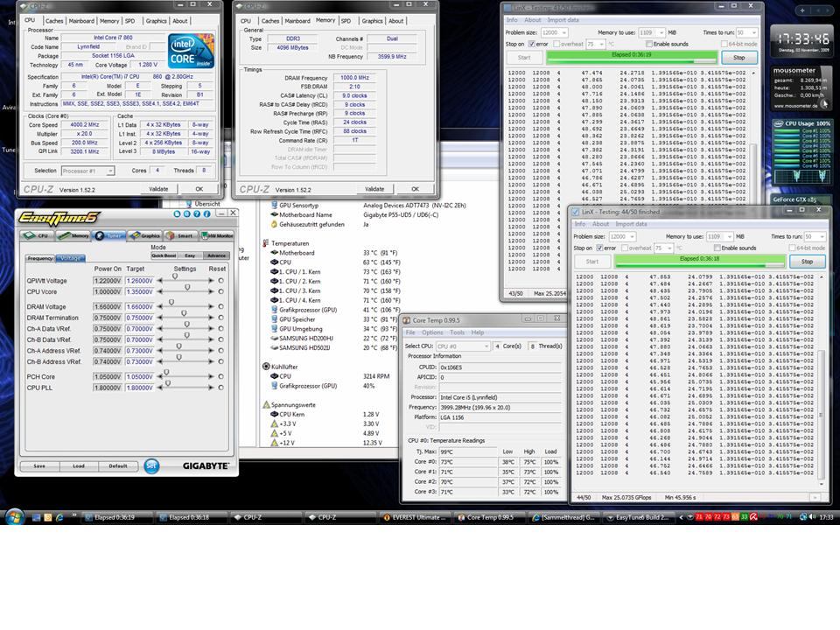Select the Reset radio for CPU PLL
Viewport: 840px width, 630px height.
pos(220,388)
